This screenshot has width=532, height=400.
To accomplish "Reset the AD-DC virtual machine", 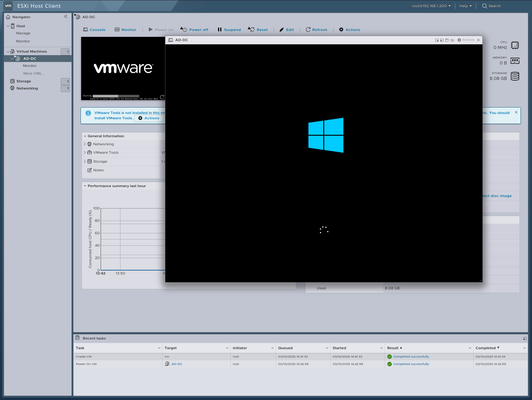I will tap(258, 29).
